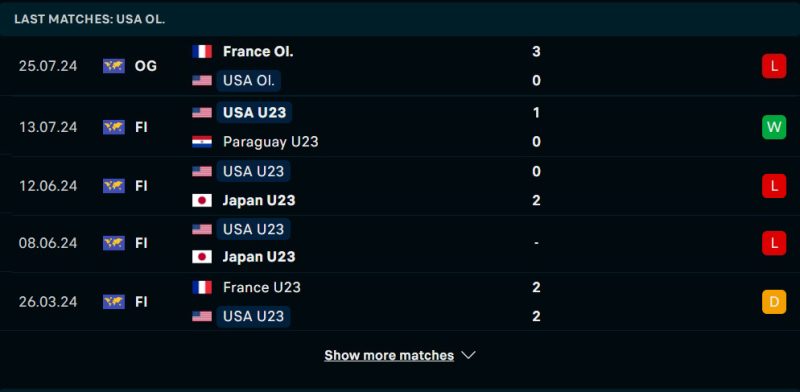The height and width of the screenshot is (392, 800).
Task: Click the world icon on 26.03.24 row
Action: tap(114, 302)
